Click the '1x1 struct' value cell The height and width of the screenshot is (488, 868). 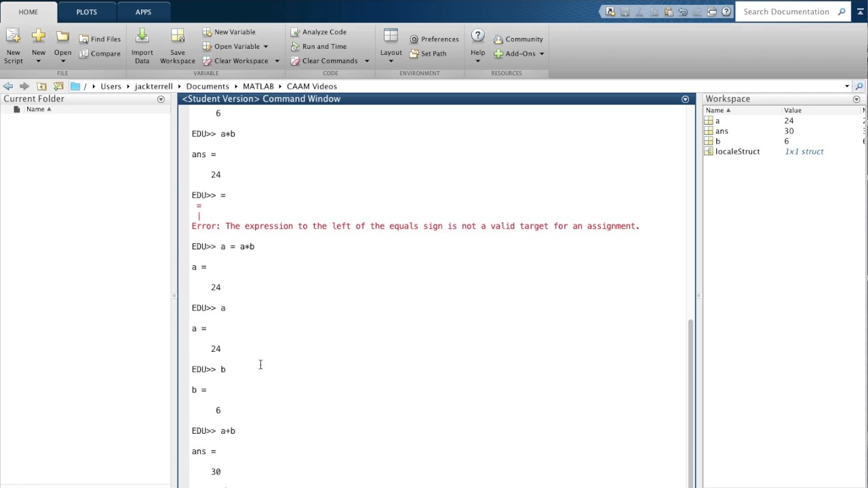click(804, 151)
